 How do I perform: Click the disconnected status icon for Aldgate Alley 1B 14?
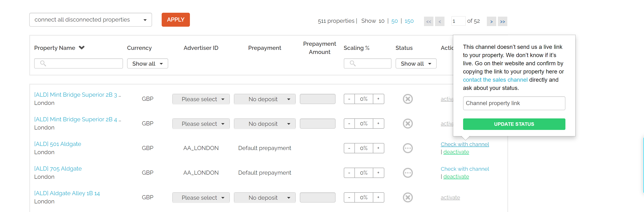(407, 197)
